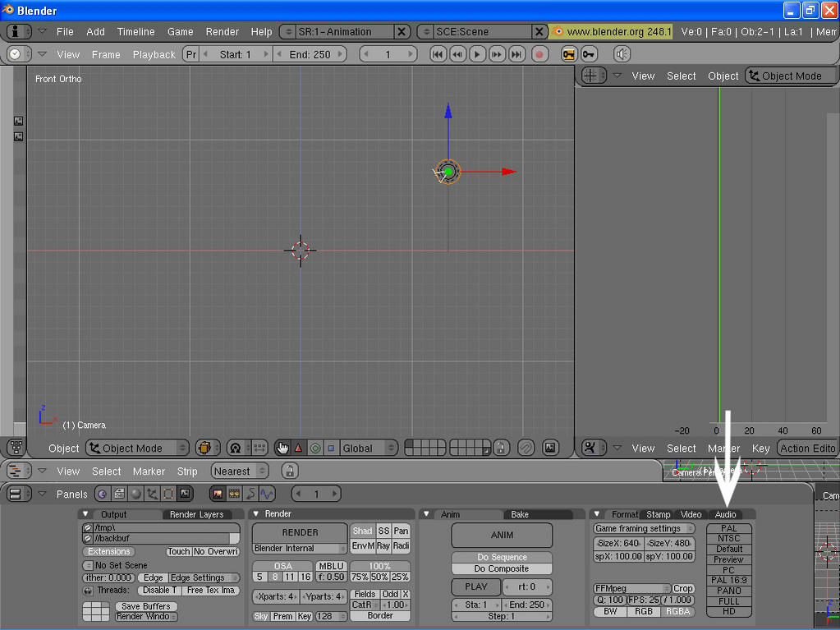Toggle the red record auto-keyframe button
This screenshot has width=840, height=630.
tap(539, 54)
